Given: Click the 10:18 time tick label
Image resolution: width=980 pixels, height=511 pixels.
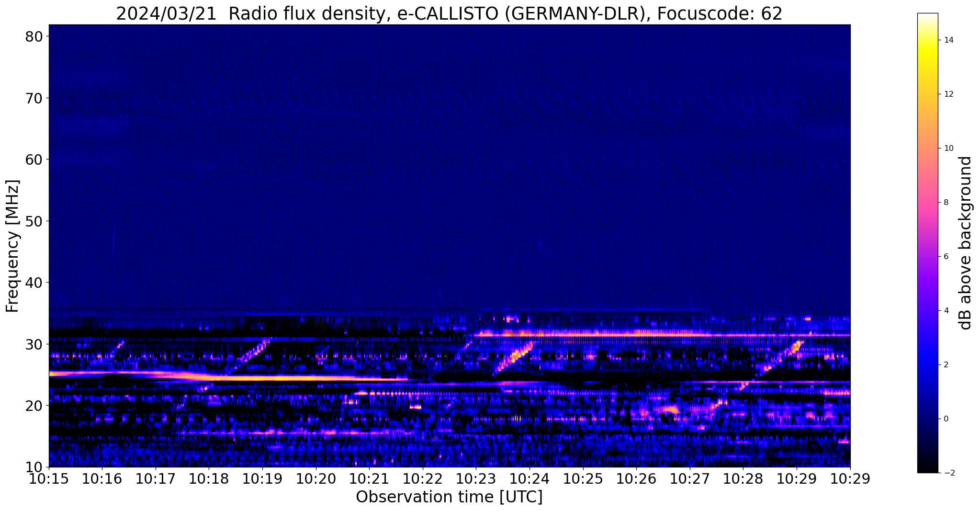Looking at the screenshot, I should [209, 479].
